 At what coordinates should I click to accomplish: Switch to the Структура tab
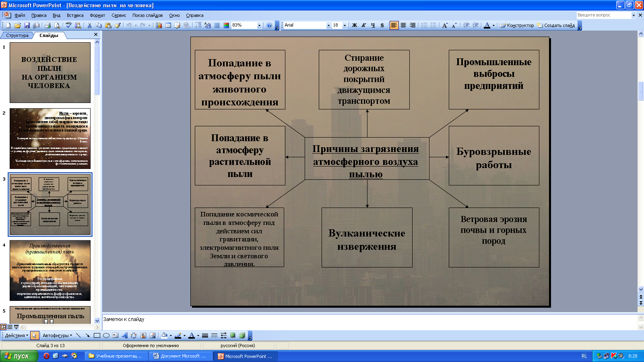coord(17,35)
